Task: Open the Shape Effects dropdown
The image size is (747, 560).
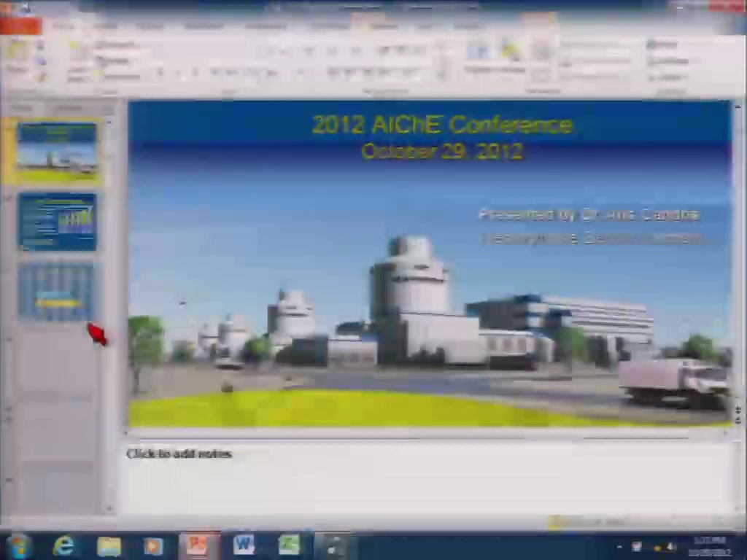Action: click(x=594, y=76)
